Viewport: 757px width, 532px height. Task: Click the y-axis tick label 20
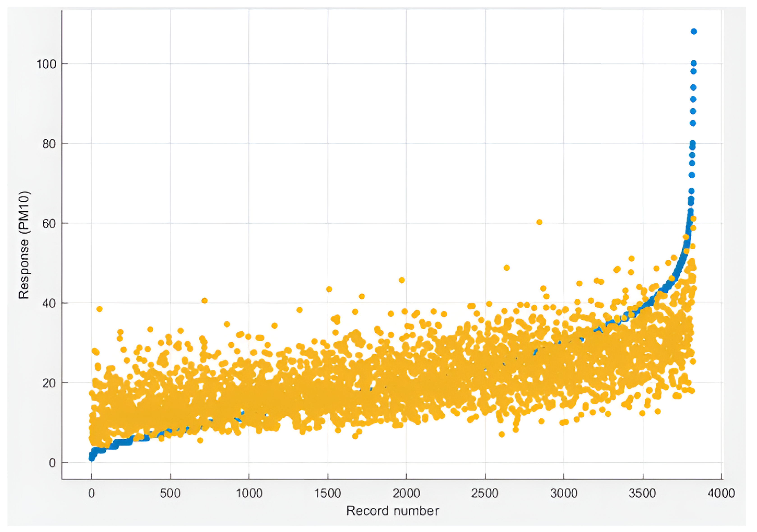pos(49,383)
